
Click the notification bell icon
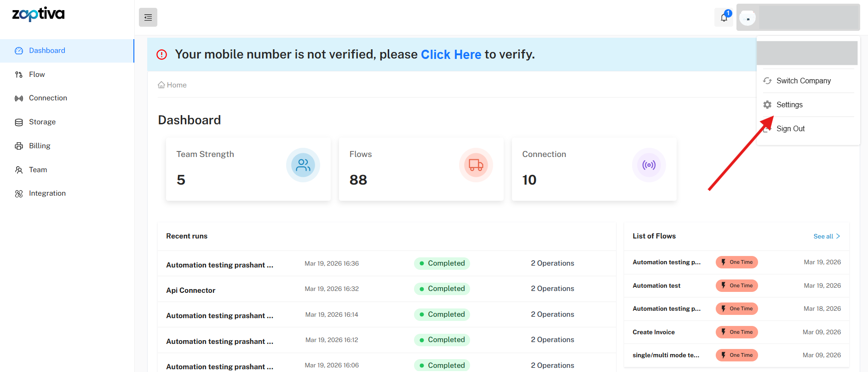pyautogui.click(x=724, y=17)
